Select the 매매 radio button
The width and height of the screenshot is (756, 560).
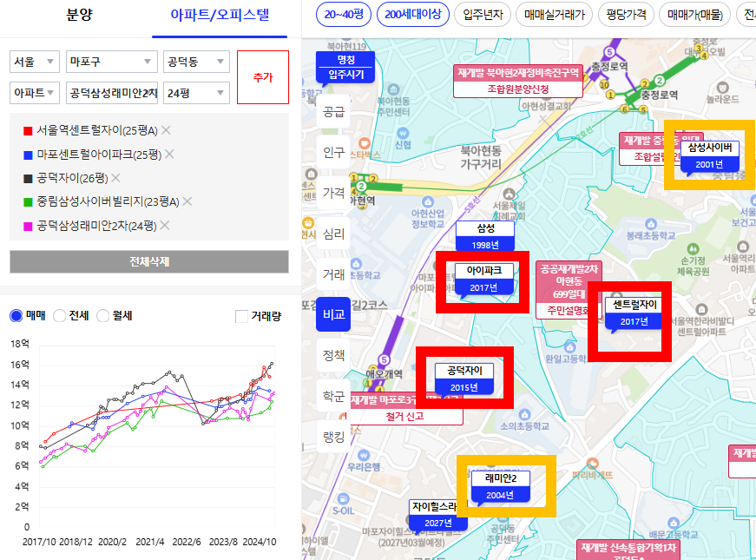pyautogui.click(x=16, y=316)
